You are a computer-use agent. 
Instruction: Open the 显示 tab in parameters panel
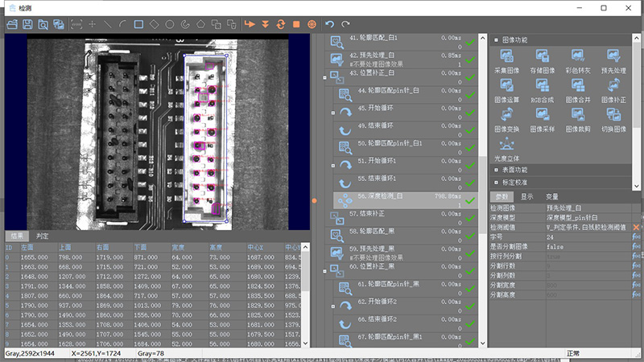click(x=526, y=195)
